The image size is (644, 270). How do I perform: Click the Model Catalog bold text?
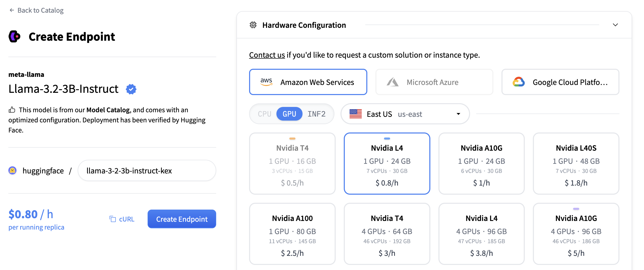(108, 110)
